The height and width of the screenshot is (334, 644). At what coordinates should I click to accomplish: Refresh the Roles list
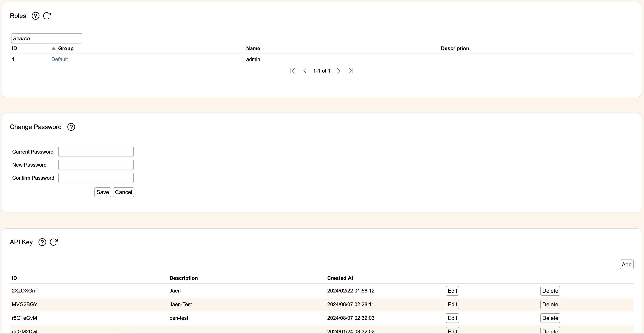click(47, 16)
